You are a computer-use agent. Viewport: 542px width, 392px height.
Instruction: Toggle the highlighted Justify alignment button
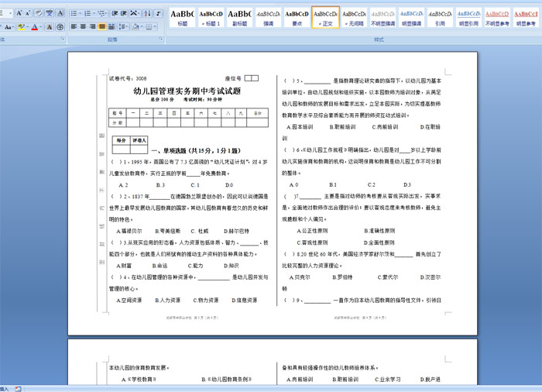(x=102, y=26)
